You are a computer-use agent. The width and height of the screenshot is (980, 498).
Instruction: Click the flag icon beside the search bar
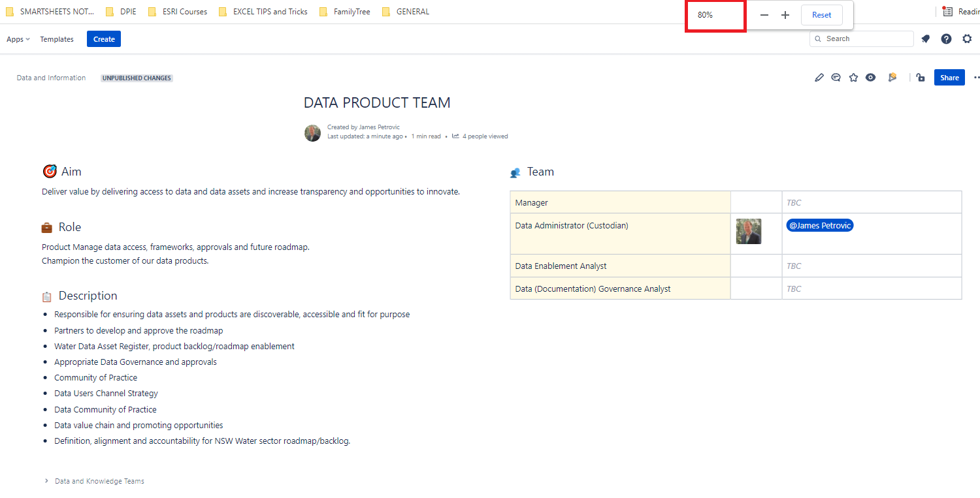tap(926, 39)
